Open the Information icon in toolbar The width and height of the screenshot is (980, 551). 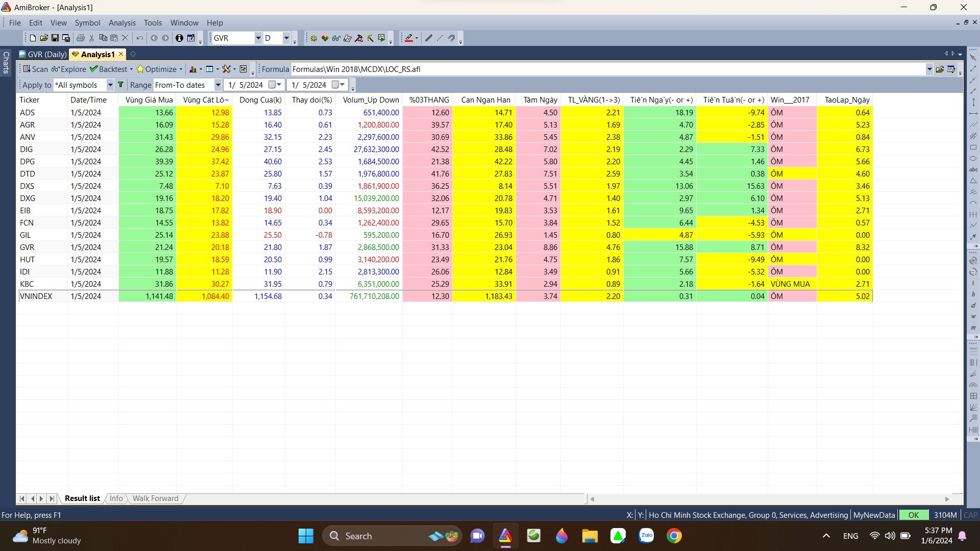pos(179,38)
